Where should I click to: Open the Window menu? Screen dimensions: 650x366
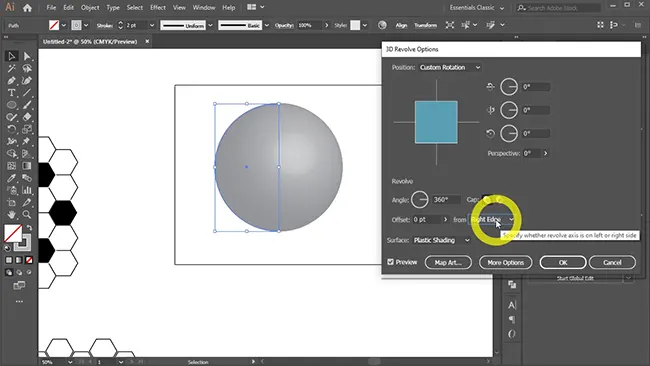(204, 7)
